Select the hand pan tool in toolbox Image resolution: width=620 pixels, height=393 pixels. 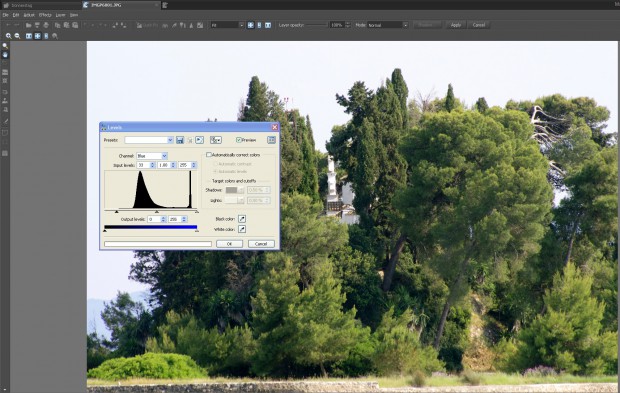pyautogui.click(x=5, y=55)
